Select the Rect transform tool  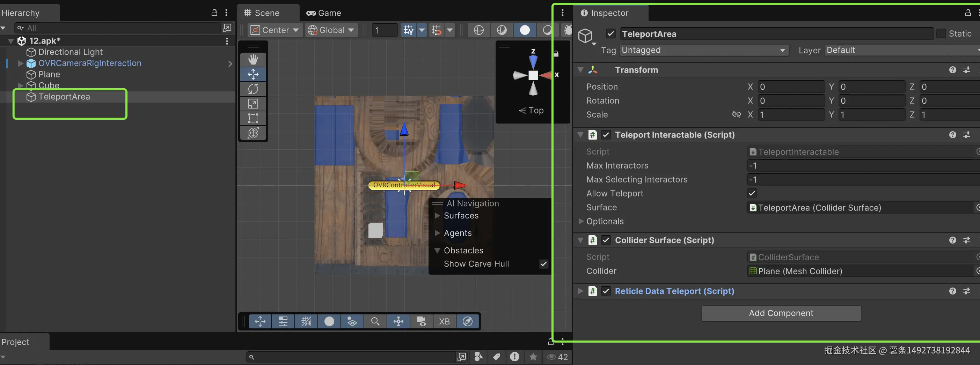(253, 118)
